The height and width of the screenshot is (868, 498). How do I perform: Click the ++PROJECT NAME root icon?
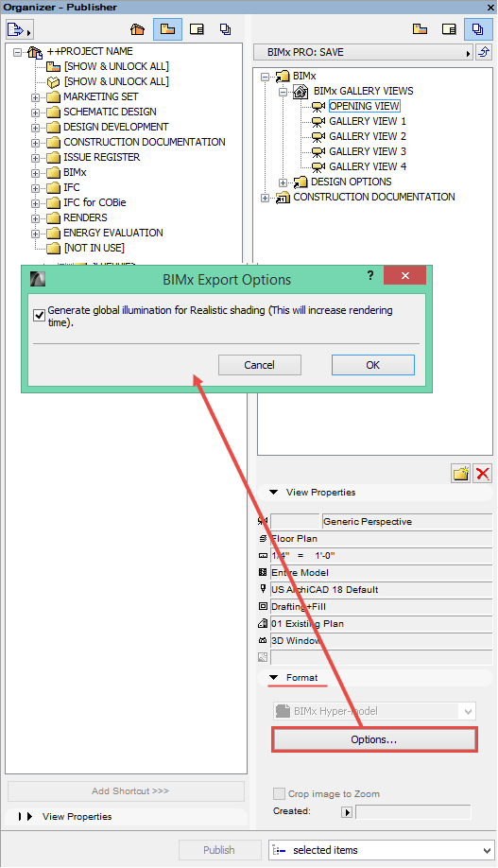point(35,52)
